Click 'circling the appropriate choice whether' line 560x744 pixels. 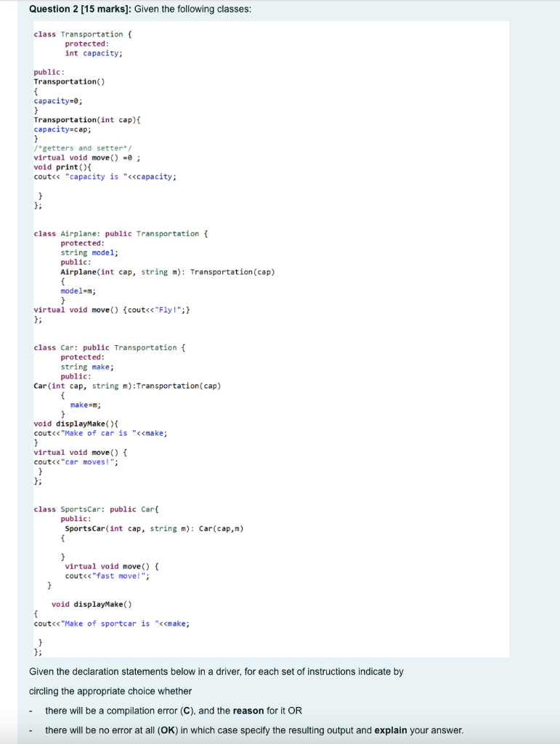pyautogui.click(x=110, y=692)
